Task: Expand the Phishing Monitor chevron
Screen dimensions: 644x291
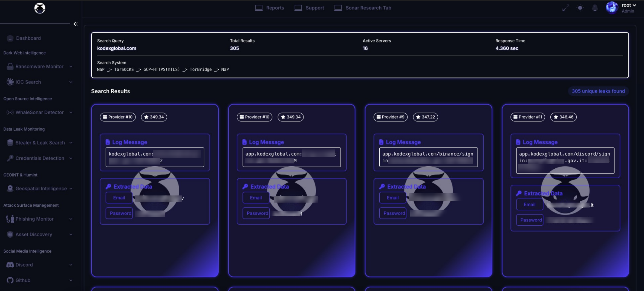Action: pos(71,219)
